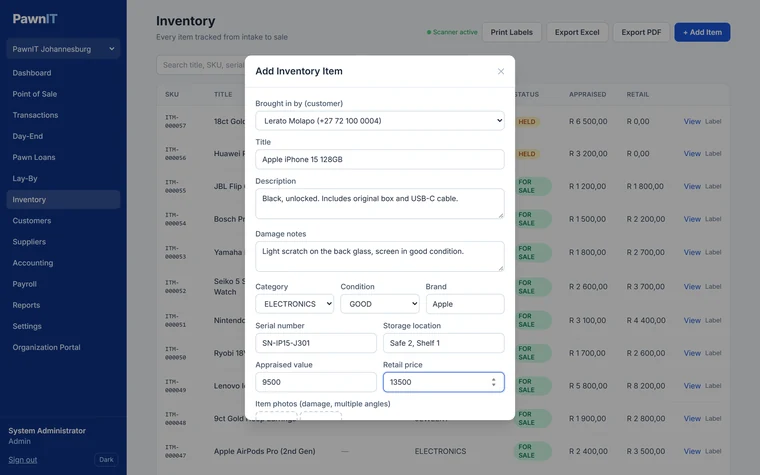Image resolution: width=760 pixels, height=475 pixels.
Task: Click View for item ITM-000055
Action: [x=692, y=186]
